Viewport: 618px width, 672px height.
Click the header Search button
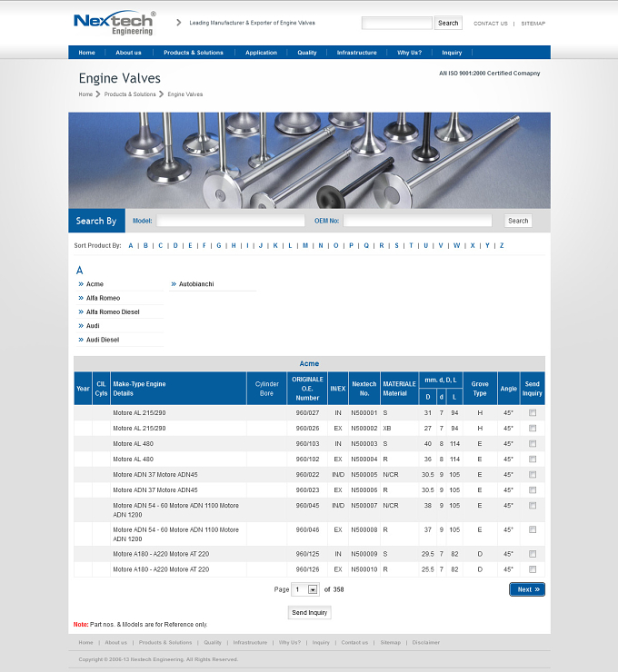pyautogui.click(x=448, y=23)
